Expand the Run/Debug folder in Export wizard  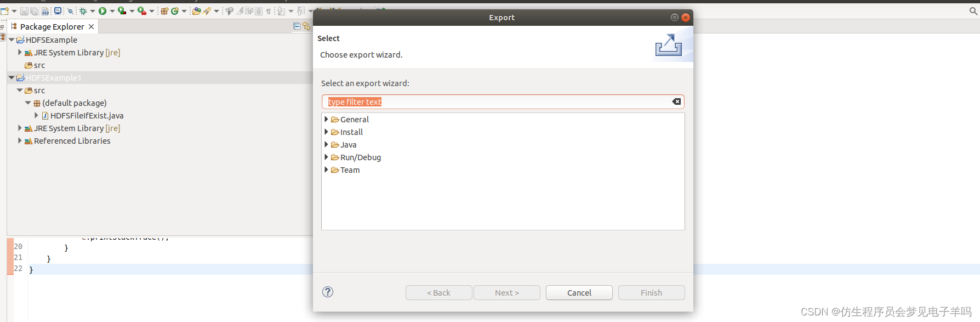pyautogui.click(x=326, y=157)
